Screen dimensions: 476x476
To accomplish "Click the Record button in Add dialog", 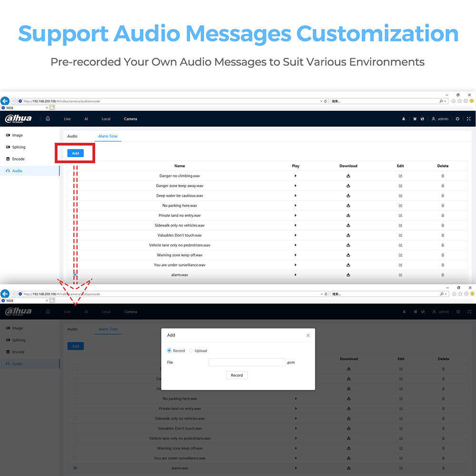I will 237,375.
